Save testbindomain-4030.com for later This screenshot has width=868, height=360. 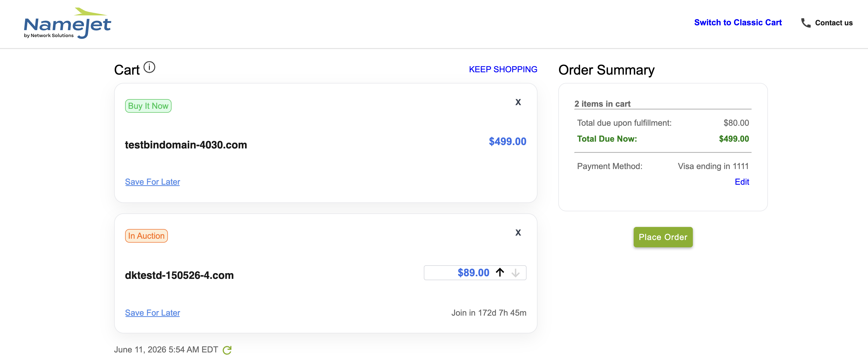152,182
